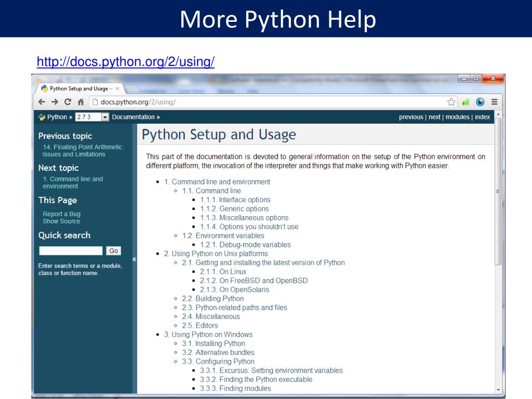Image resolution: width=532 pixels, height=399 pixels.
Task: Open the Documentation » breadcrumb link
Action: (136, 117)
